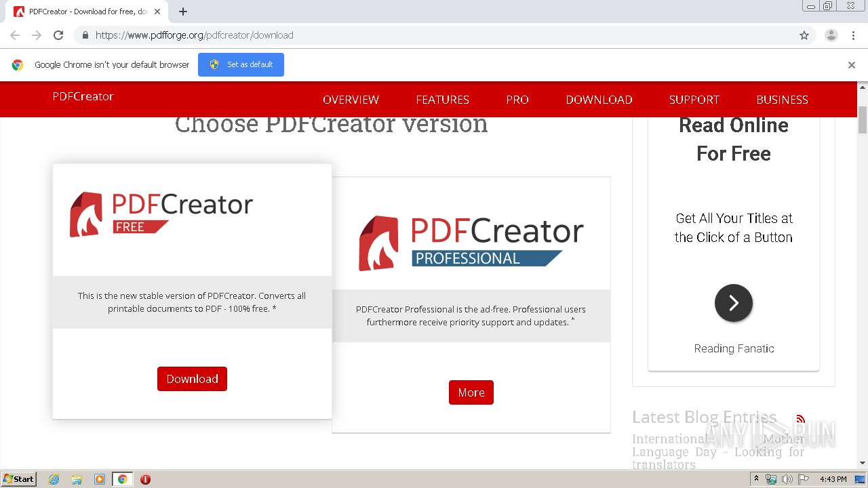Open the Chrome three-dot menu
The image size is (868, 488).
click(853, 35)
